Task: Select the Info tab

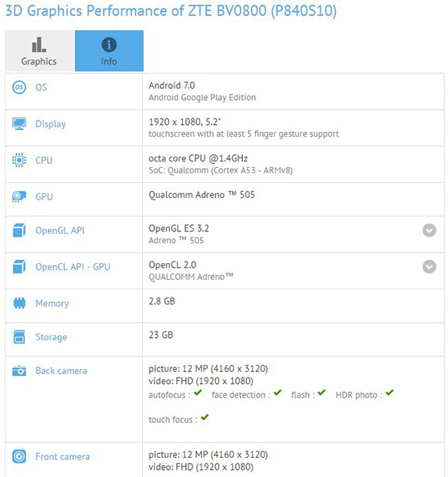Action: tap(109, 51)
